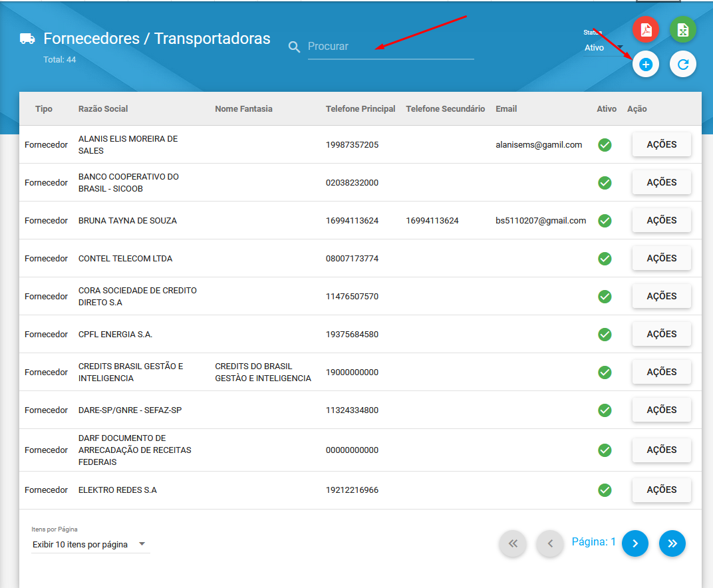The image size is (713, 588).
Task: Open AÇÕES for BRUNA TAYNA DE SOUZA
Action: [661, 221]
